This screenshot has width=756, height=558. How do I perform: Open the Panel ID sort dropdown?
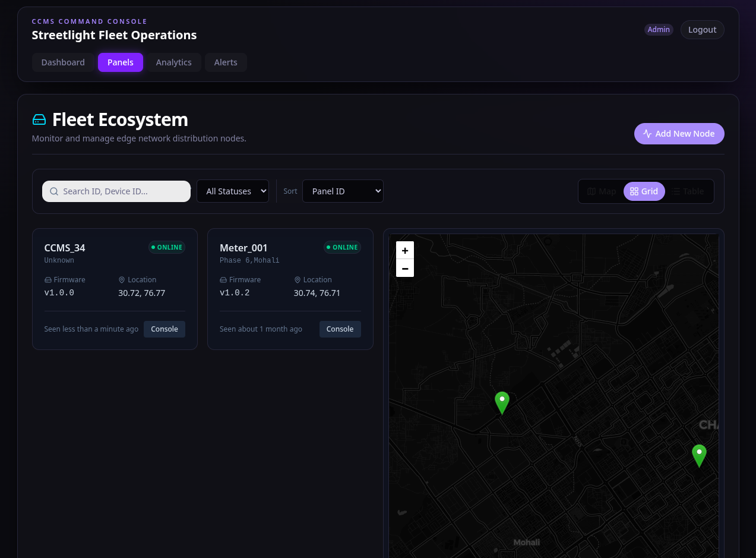[343, 191]
